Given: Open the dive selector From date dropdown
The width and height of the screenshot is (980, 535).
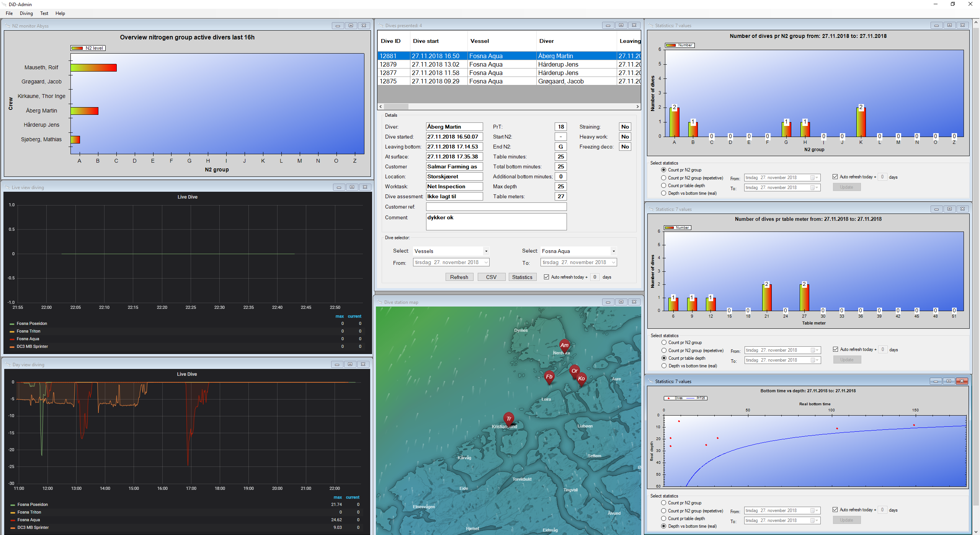Looking at the screenshot, I should [x=486, y=262].
